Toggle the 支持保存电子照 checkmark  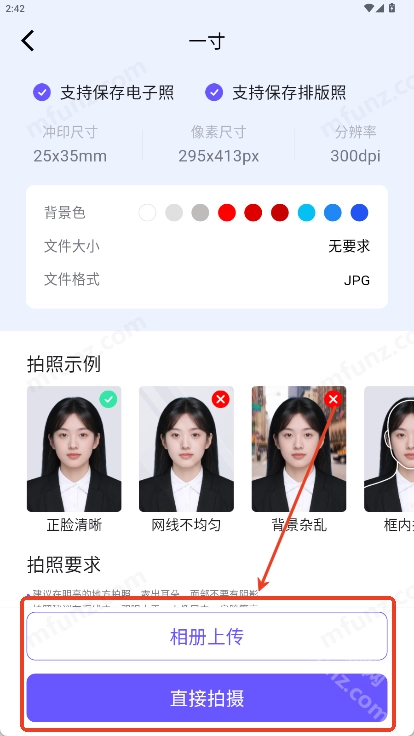pos(42,92)
